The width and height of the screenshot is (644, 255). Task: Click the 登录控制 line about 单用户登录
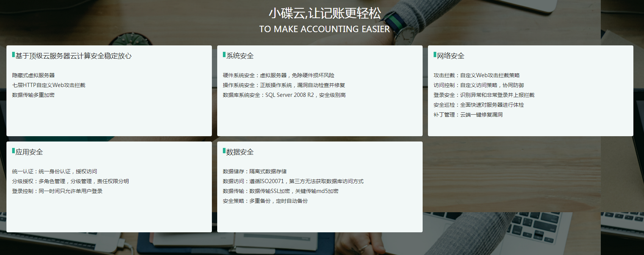click(x=57, y=191)
